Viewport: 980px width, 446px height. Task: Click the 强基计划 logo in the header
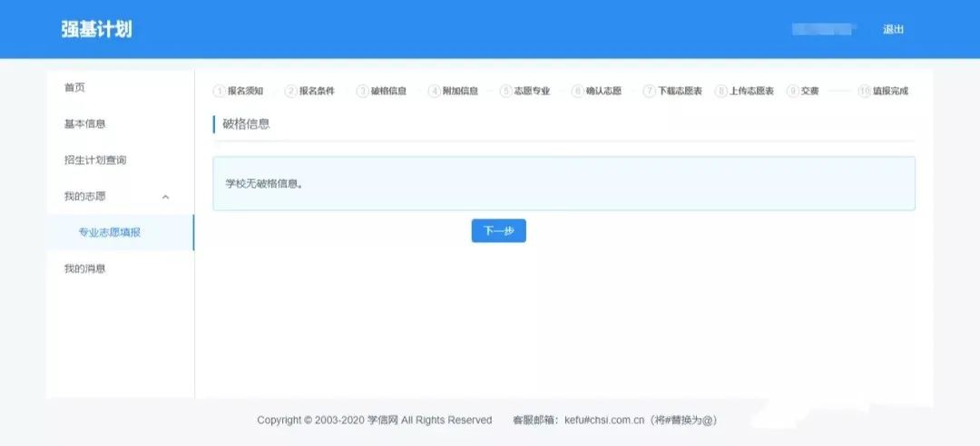click(x=97, y=29)
